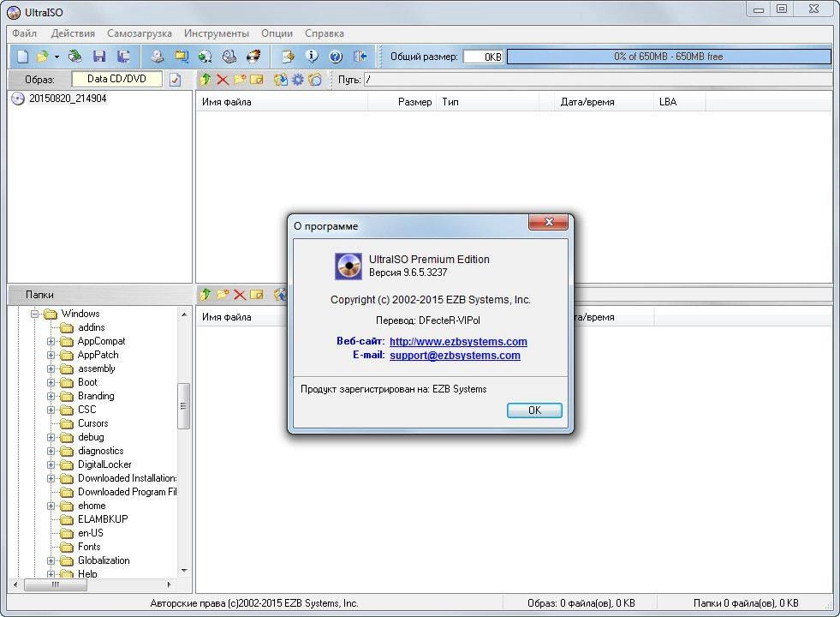Click the folder-stack icon left of Путь
840x617 pixels.
[315, 80]
